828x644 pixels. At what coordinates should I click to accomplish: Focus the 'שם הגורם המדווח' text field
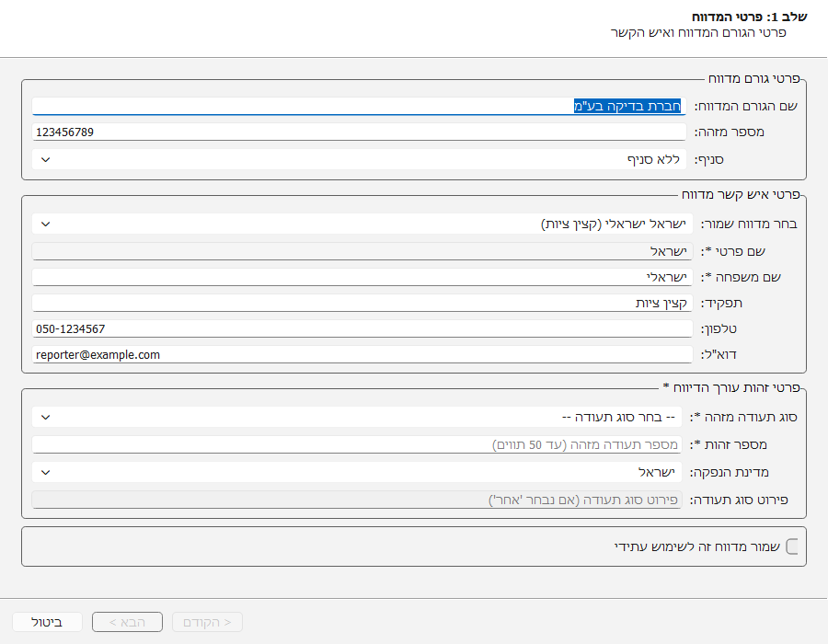361,106
